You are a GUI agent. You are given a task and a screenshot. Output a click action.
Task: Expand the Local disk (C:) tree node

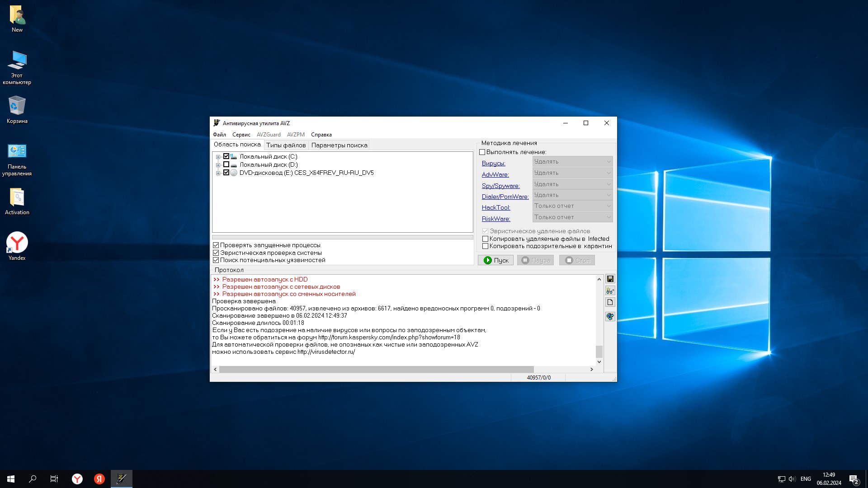(x=218, y=157)
